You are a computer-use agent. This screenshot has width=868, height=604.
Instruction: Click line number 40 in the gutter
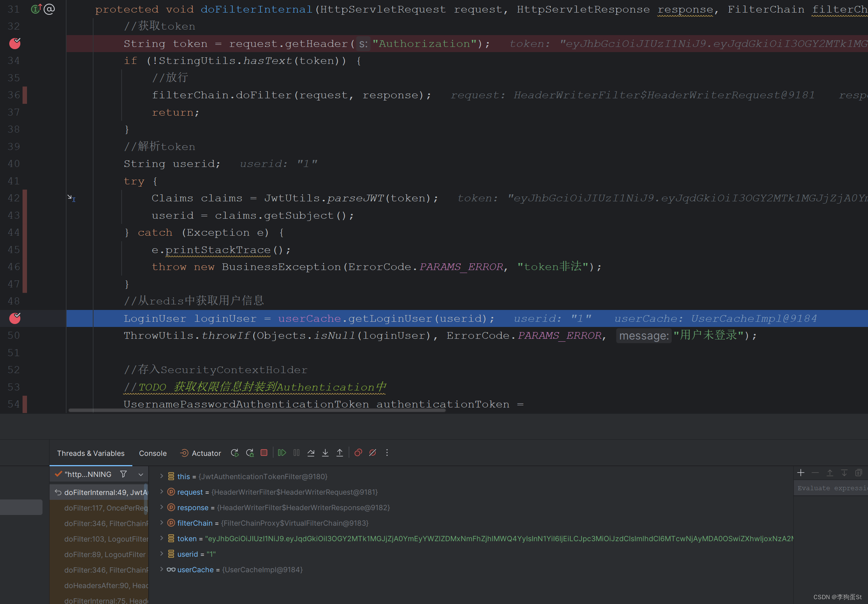tap(14, 164)
